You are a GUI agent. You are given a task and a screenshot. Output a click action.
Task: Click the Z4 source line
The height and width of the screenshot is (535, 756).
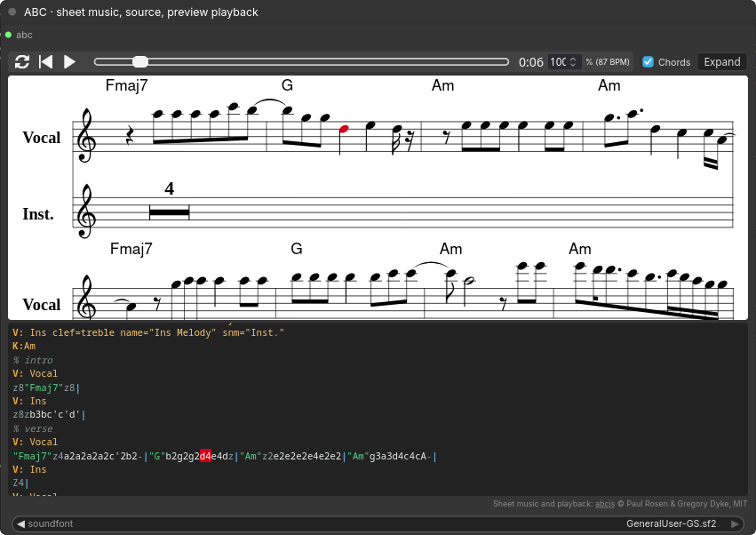(20, 483)
